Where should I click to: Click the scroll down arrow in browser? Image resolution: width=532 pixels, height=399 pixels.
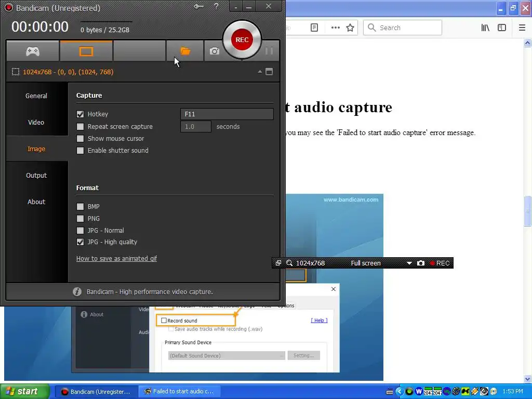(x=528, y=379)
